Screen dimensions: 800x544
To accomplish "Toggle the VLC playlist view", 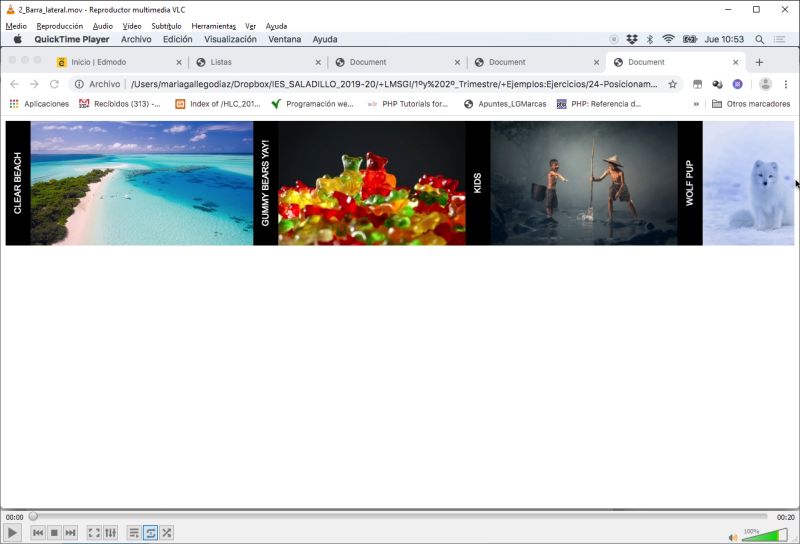I will [134, 533].
